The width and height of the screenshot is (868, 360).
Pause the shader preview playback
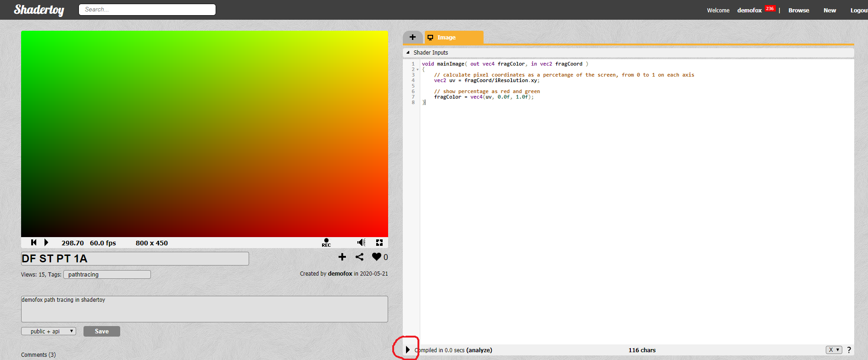tap(46, 243)
